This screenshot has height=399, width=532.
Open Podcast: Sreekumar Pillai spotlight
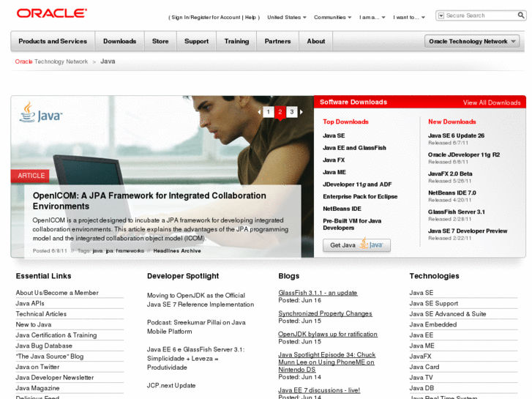coord(196,327)
